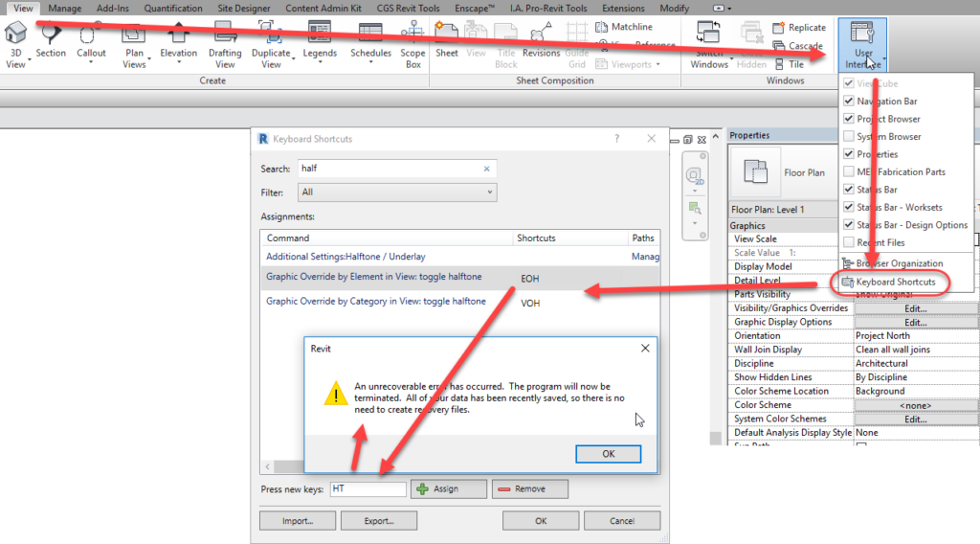Expand the 3D View dropdown arrow

(x=29, y=59)
